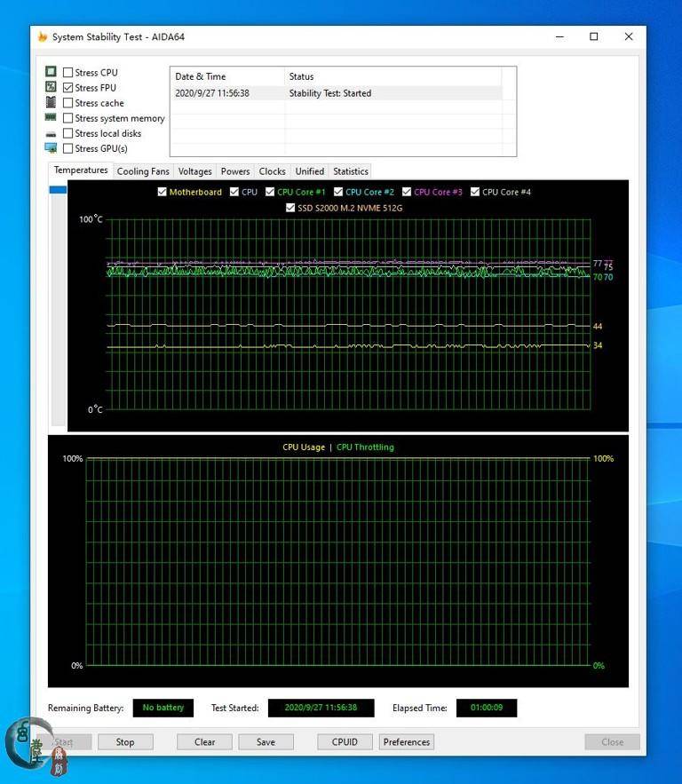Click the percent icon beside Stress FPU
This screenshot has height=784, width=682.
[x=51, y=87]
